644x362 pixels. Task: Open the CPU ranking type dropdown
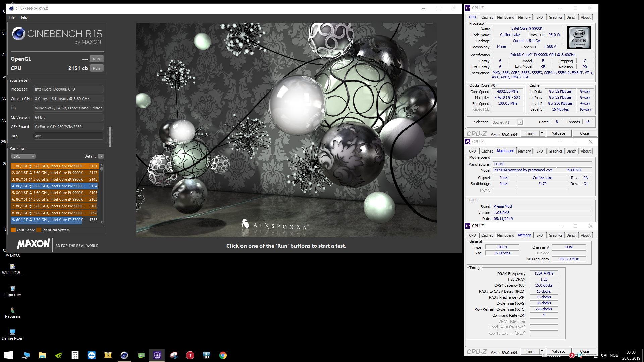coord(23,156)
